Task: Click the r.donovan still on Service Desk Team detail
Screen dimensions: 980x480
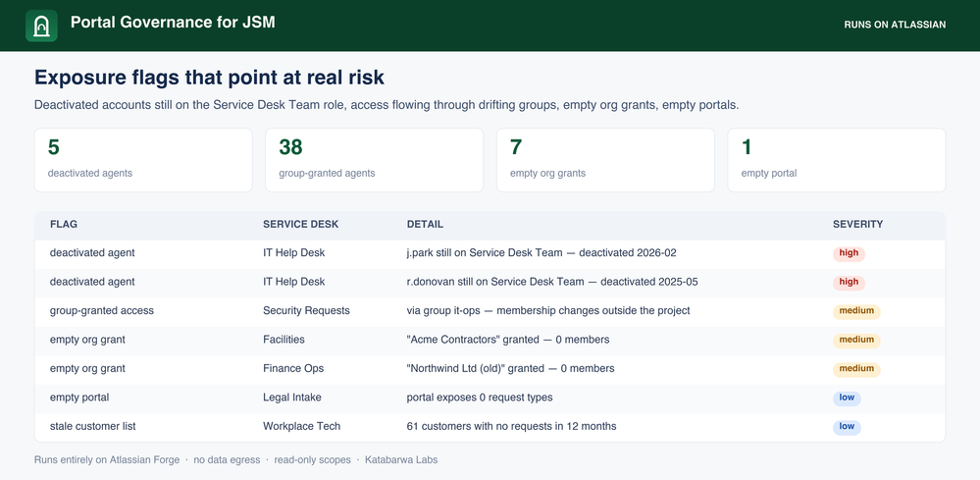Action: (x=552, y=282)
